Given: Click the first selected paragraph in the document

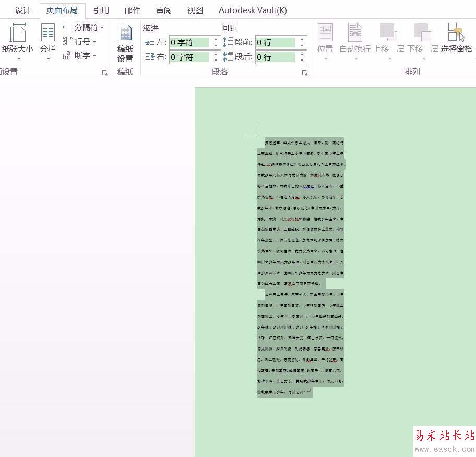Looking at the screenshot, I should 301,213.
